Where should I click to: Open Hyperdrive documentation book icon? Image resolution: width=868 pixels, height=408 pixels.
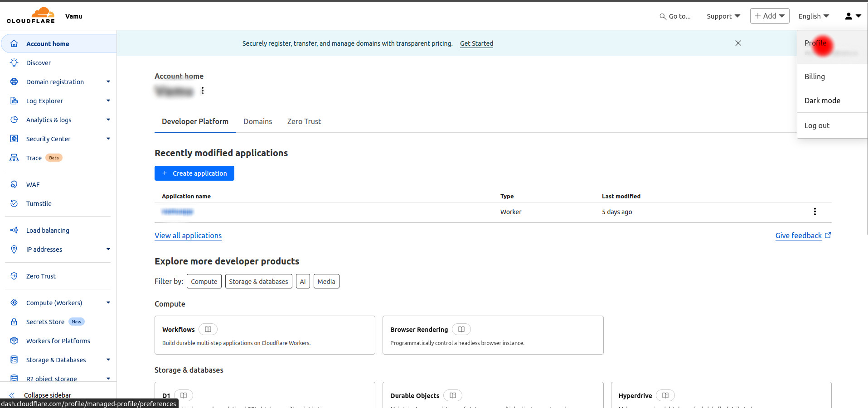pos(665,395)
